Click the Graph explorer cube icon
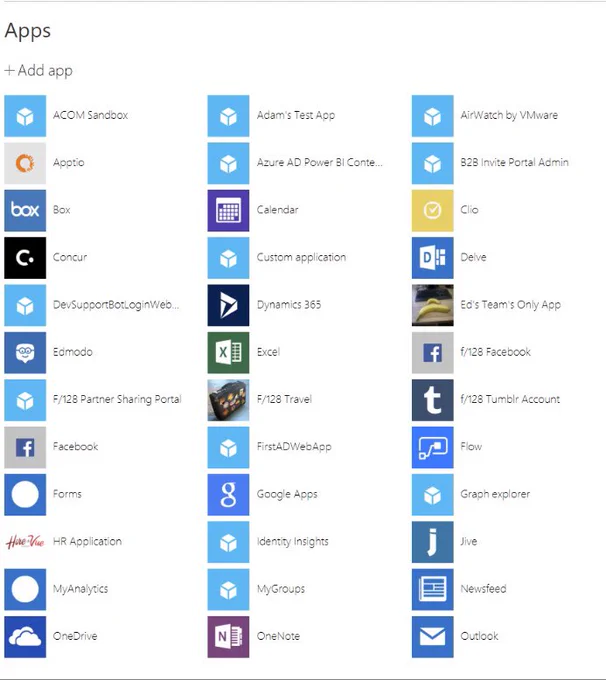606x680 pixels. click(x=432, y=494)
